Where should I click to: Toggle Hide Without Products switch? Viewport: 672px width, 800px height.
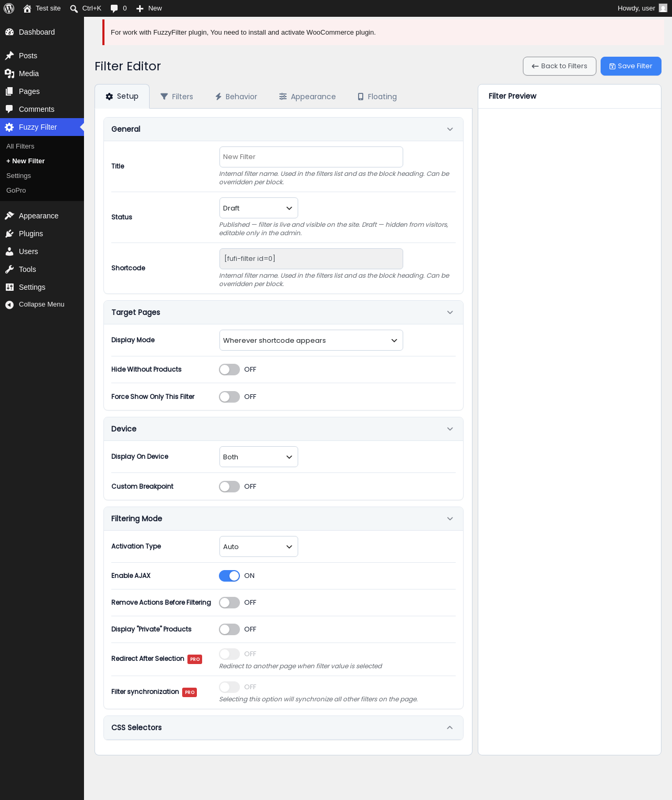click(229, 370)
